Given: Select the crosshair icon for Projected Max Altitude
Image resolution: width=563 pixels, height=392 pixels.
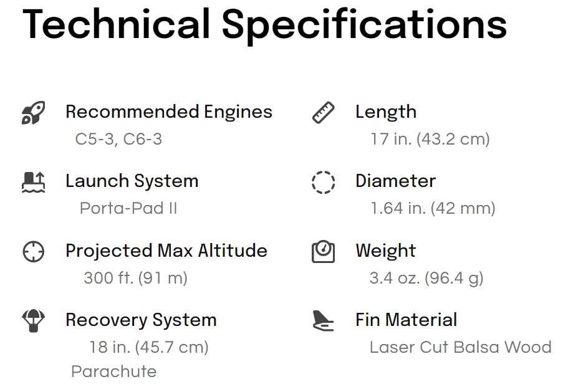Looking at the screenshot, I should tap(34, 252).
